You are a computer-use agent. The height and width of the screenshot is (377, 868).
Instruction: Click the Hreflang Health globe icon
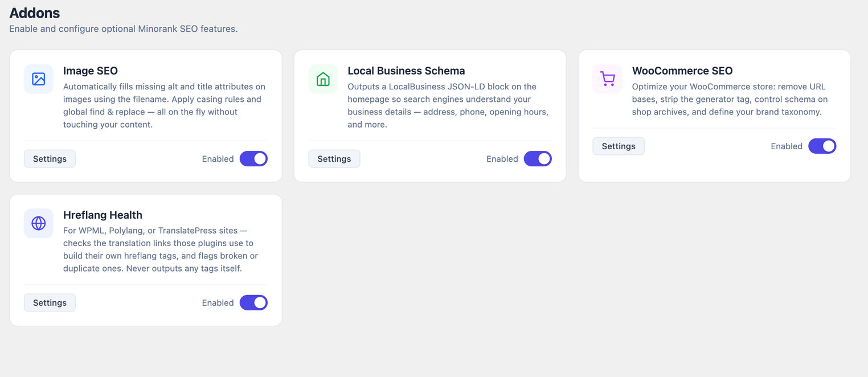(x=38, y=223)
